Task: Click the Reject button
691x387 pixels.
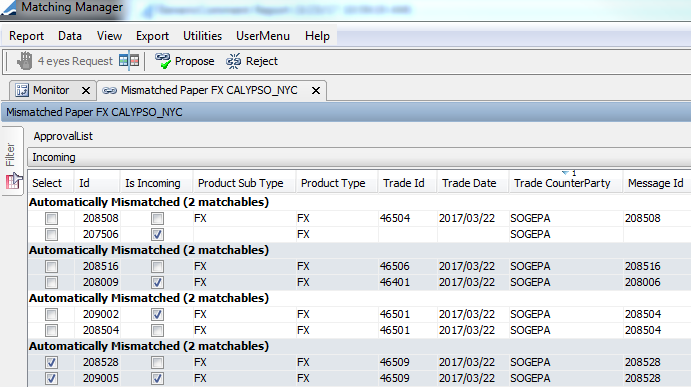Action: click(x=252, y=61)
